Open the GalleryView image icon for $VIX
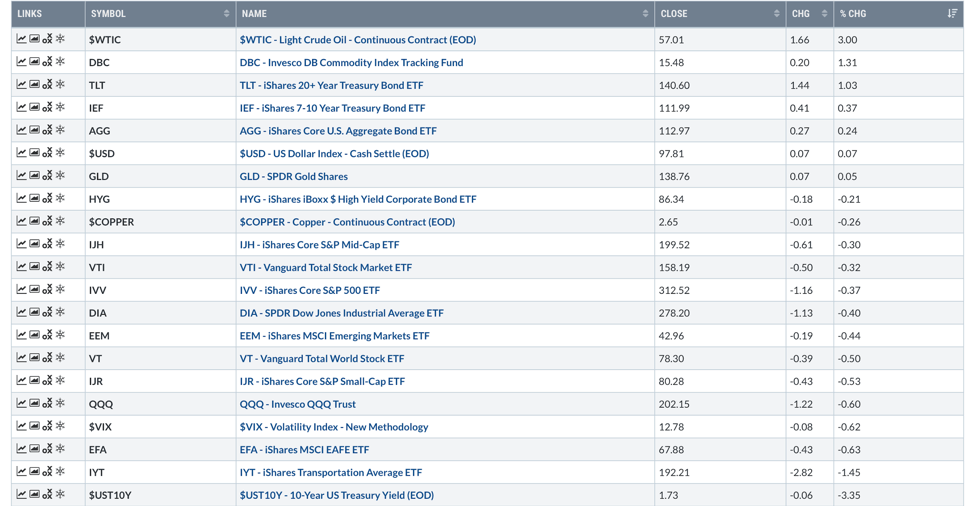 pos(34,427)
